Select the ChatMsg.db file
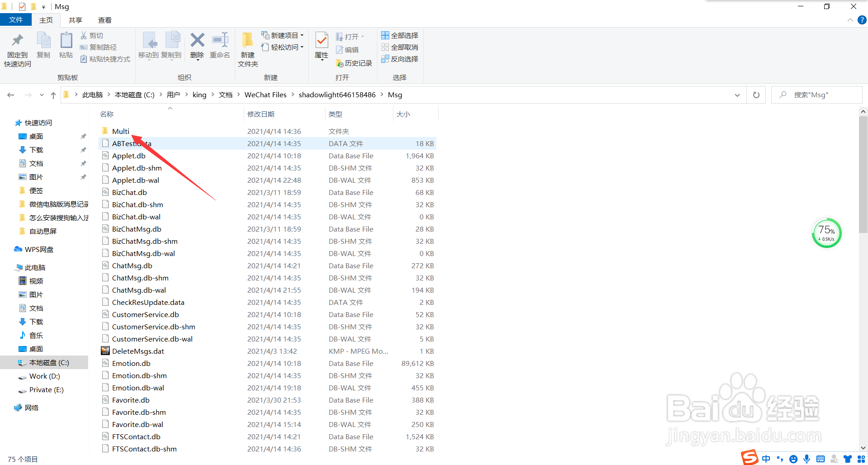This screenshot has width=868, height=465. tap(132, 266)
